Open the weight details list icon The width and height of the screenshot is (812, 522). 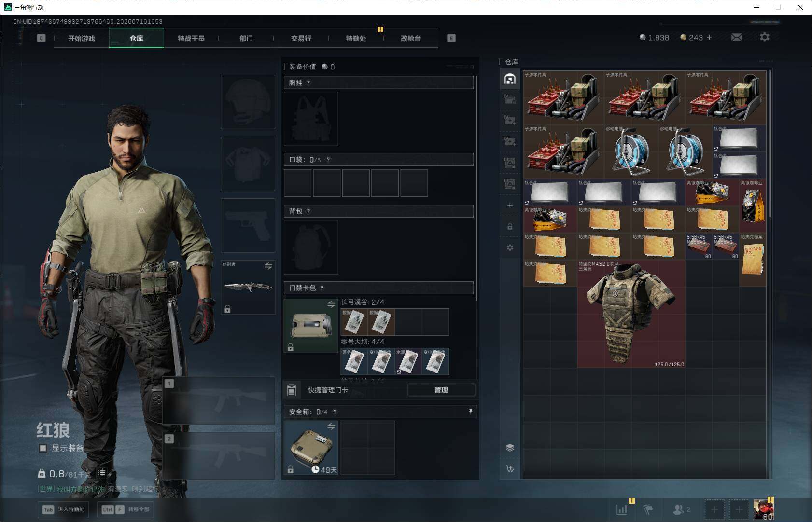pos(102,473)
